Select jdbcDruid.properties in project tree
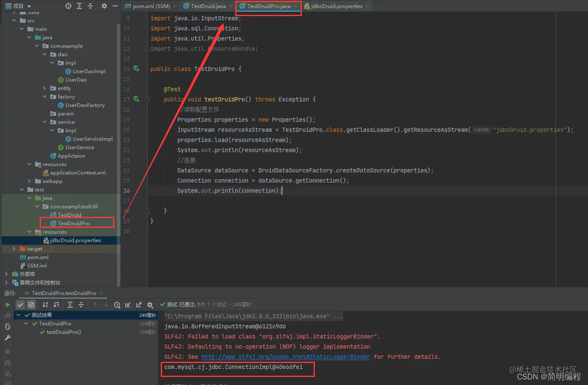 click(x=76, y=240)
